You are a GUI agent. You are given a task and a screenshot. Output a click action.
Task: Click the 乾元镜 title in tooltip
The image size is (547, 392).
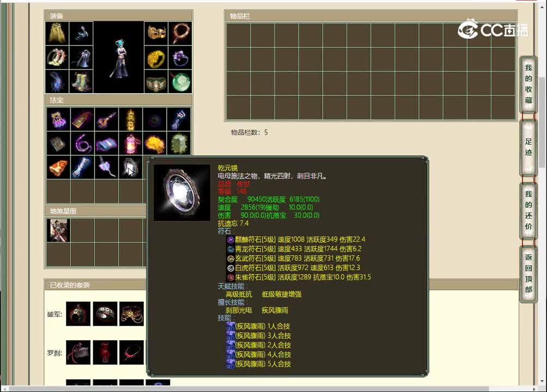[228, 168]
